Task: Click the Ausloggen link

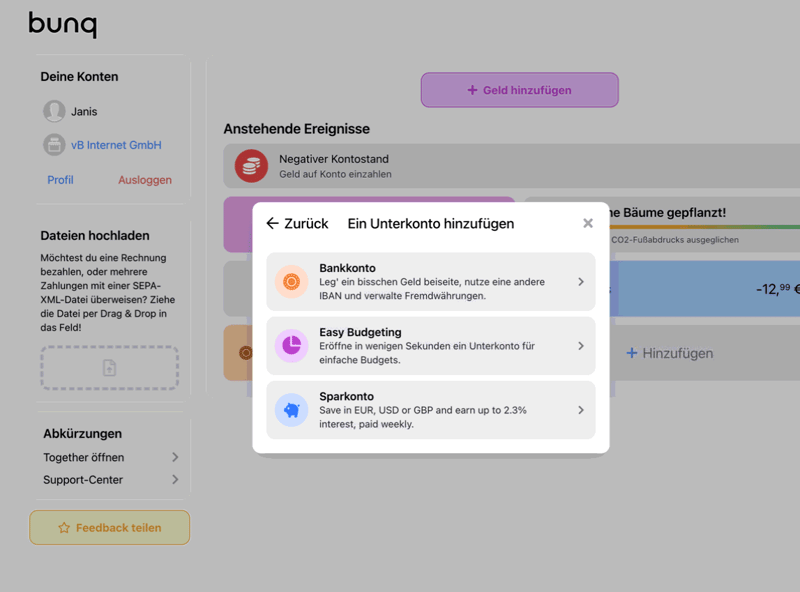Action: (x=145, y=180)
